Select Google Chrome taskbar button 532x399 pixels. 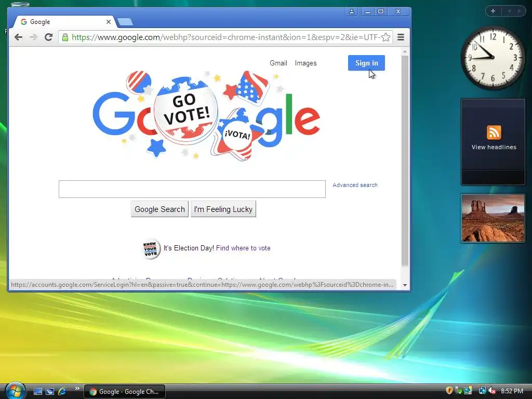125,392
